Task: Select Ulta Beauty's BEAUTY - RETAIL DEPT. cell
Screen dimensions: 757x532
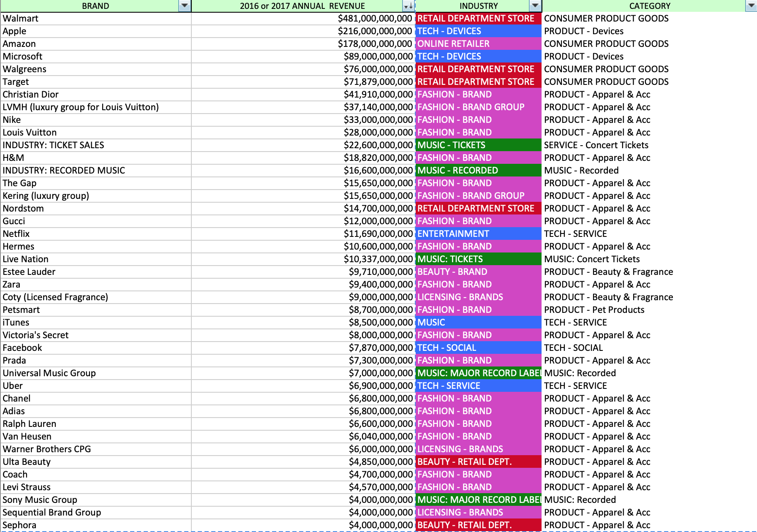Action: click(x=479, y=462)
